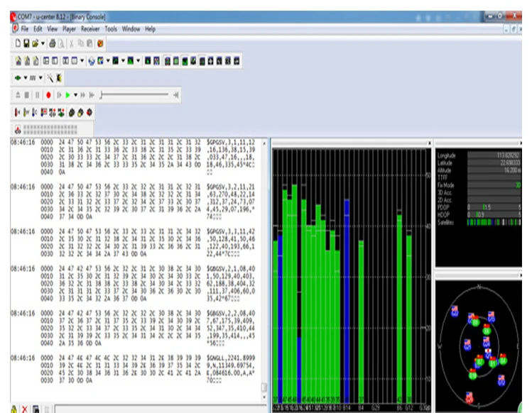Viewport: 532px width, 413px height.
Task: Expand the Baudrate dropdown arrow
Action: (x=40, y=78)
